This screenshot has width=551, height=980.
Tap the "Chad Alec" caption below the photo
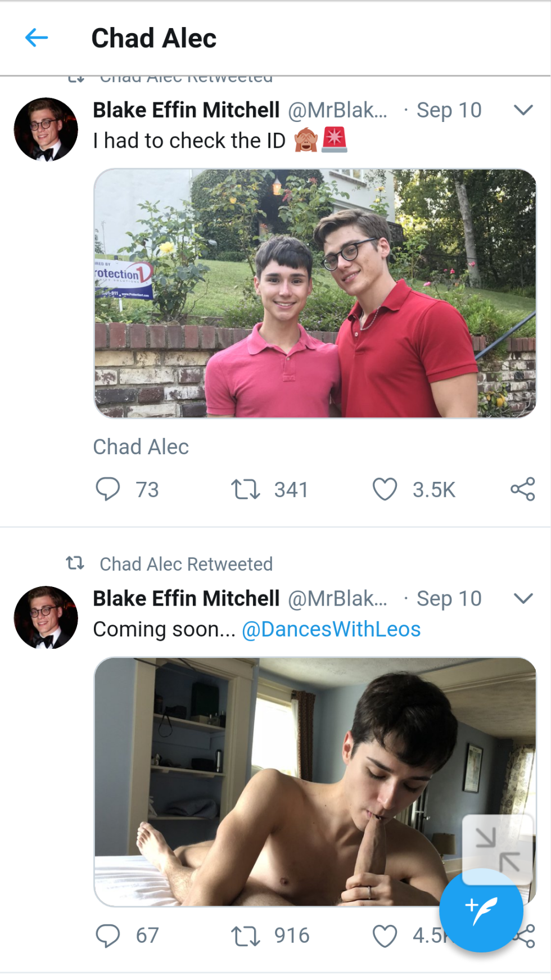pyautogui.click(x=141, y=447)
